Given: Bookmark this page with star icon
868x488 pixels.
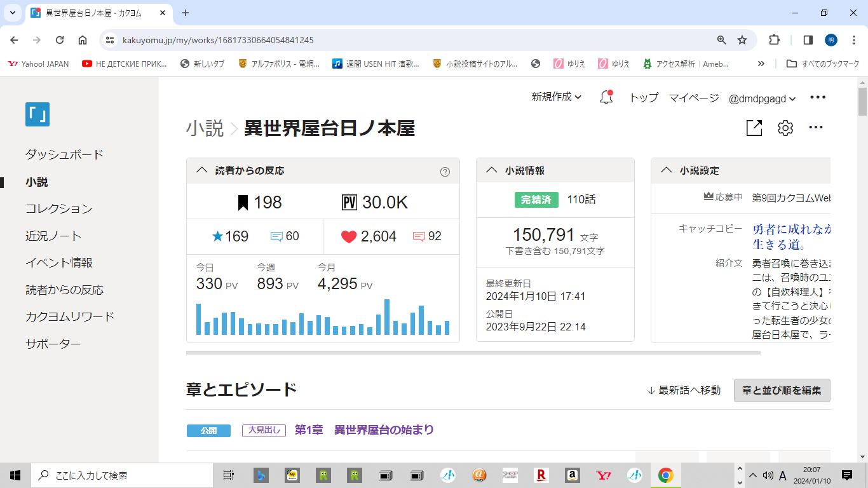Looking at the screenshot, I should pos(742,40).
